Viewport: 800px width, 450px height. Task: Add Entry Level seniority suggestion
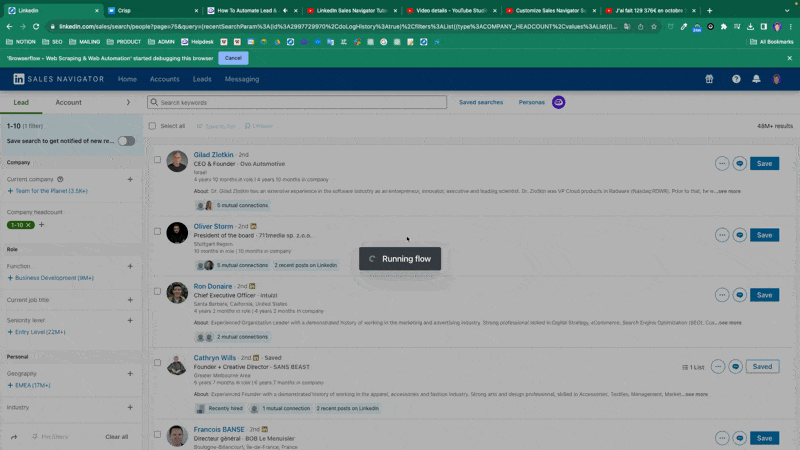point(36,332)
